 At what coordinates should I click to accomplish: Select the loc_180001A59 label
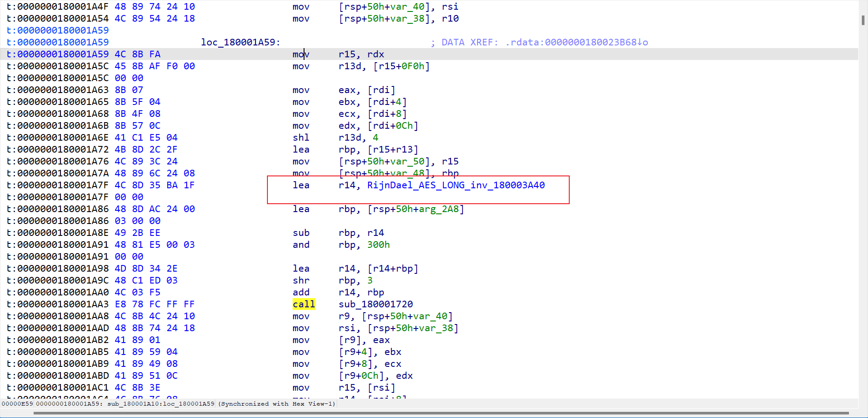click(x=240, y=42)
